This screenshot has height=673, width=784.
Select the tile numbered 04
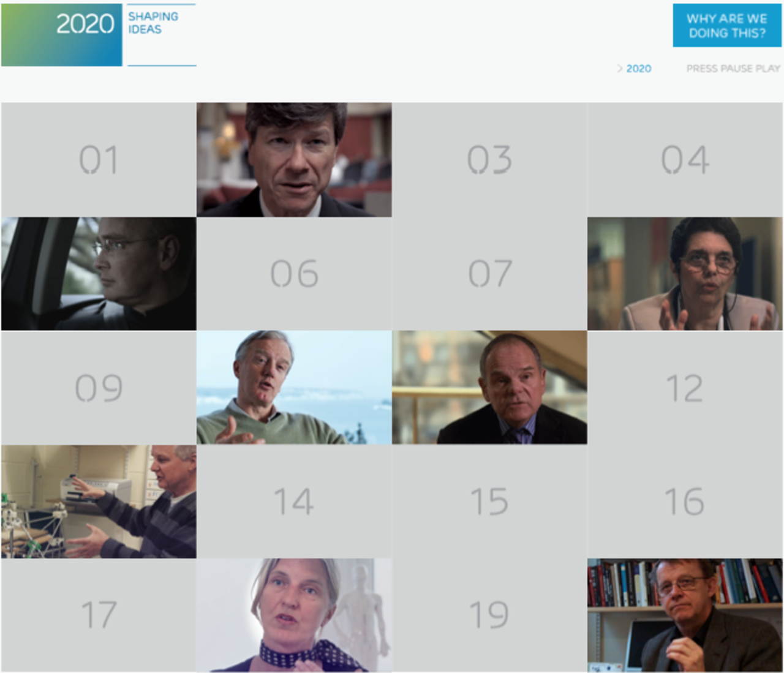[x=685, y=159]
